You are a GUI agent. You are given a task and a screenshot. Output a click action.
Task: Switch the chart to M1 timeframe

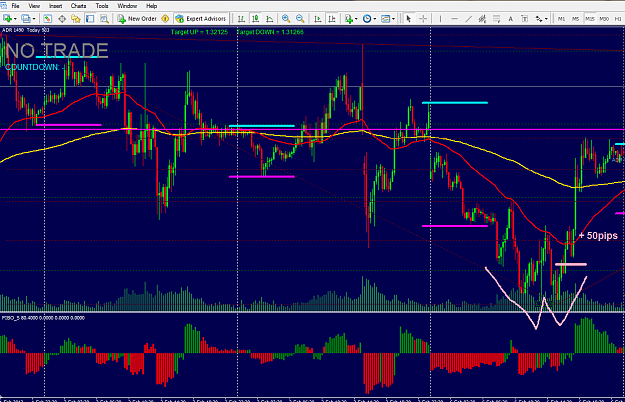click(x=561, y=19)
